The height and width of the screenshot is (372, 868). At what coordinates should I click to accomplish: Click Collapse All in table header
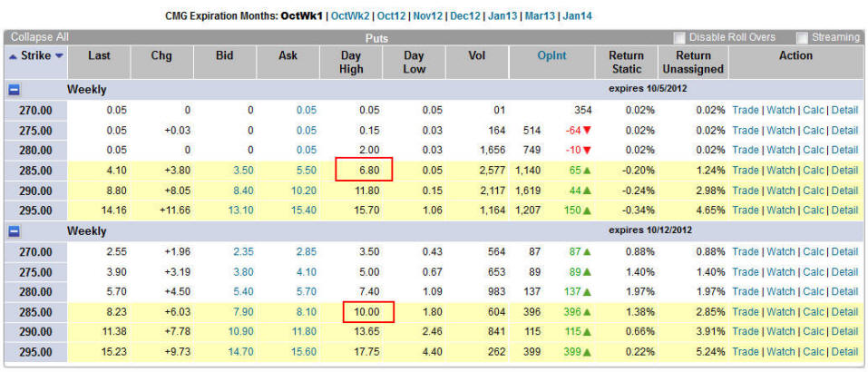39,37
